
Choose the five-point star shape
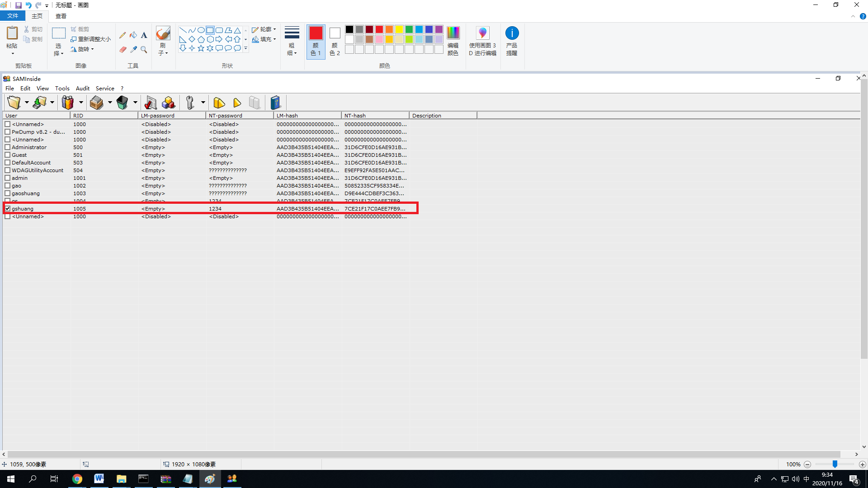coord(201,48)
